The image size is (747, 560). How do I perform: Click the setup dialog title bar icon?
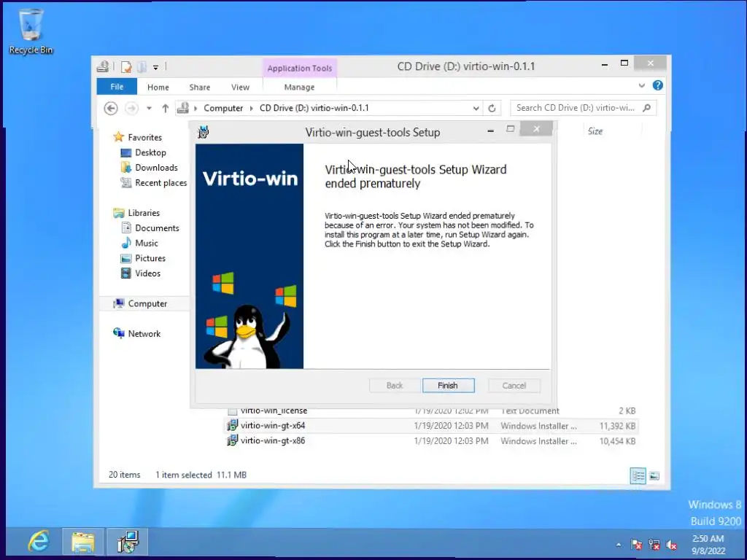point(204,132)
